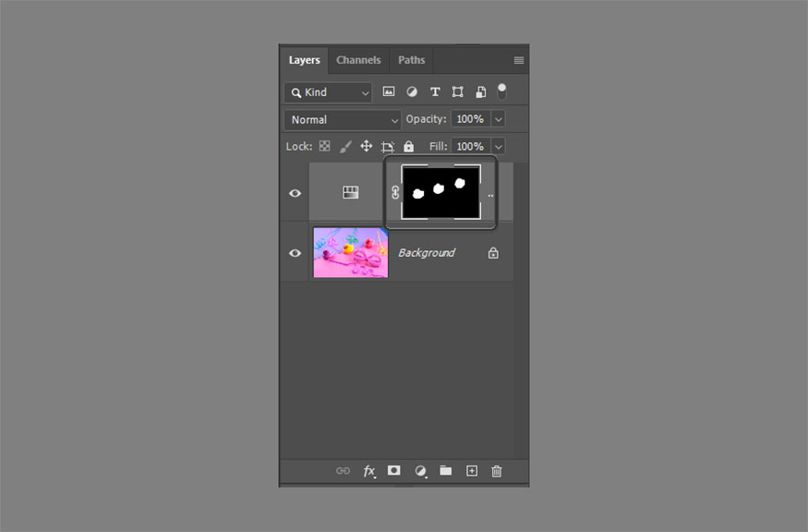Delete layer using the trash icon
Image resolution: width=808 pixels, height=532 pixels.
click(496, 471)
